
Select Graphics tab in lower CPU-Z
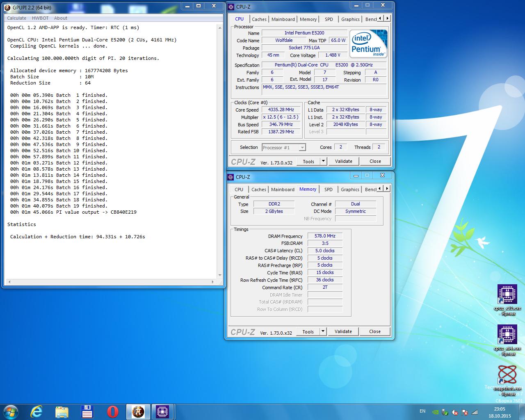pyautogui.click(x=350, y=189)
